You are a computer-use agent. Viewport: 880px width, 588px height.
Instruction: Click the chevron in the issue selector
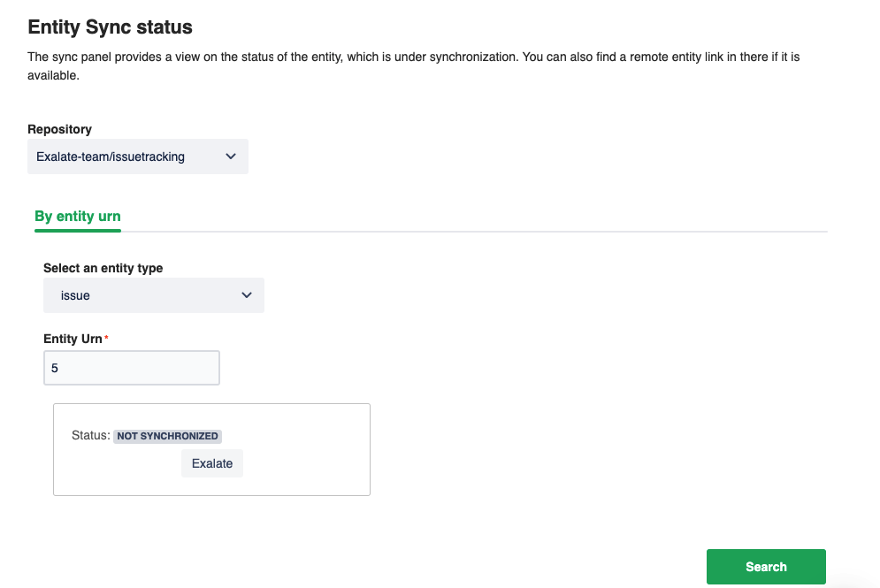[247, 294]
